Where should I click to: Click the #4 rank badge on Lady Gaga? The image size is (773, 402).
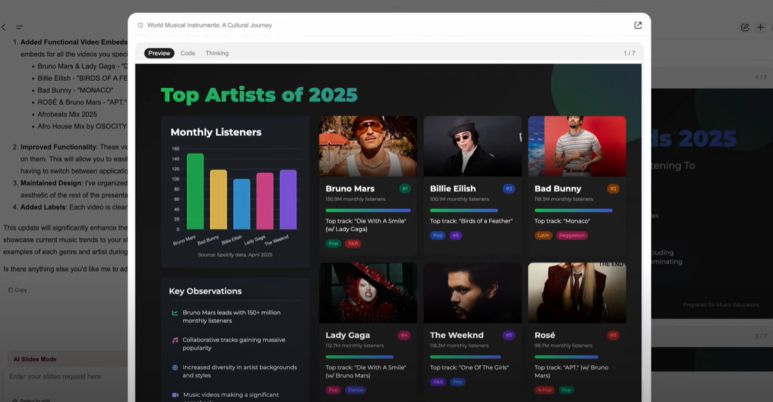[404, 335]
